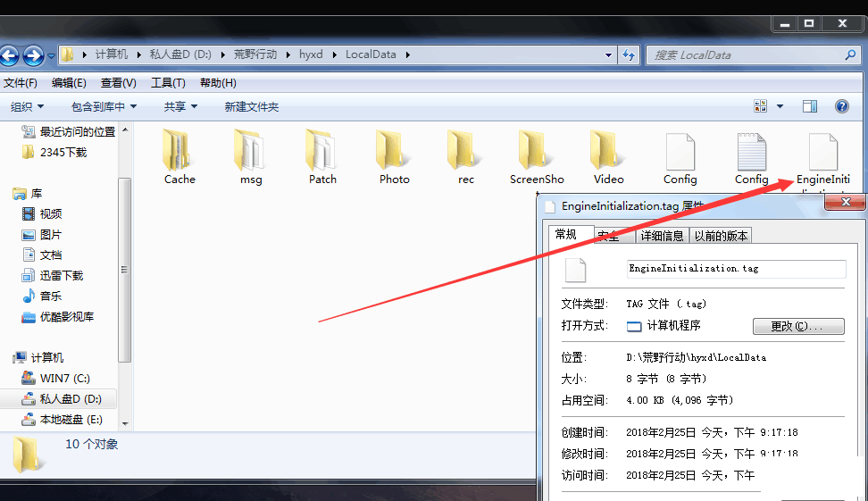Screen dimensions: 868x501
Task: Click the search magnifier icon
Action: click(850, 54)
